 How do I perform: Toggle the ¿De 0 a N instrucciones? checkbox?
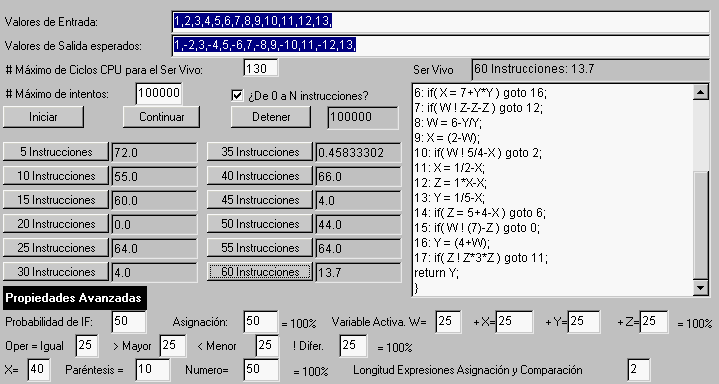pos(237,95)
